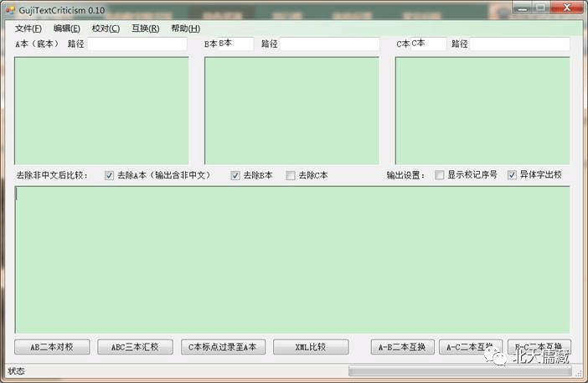Open the 校对(C) menu
The height and width of the screenshot is (383, 588).
pos(106,28)
